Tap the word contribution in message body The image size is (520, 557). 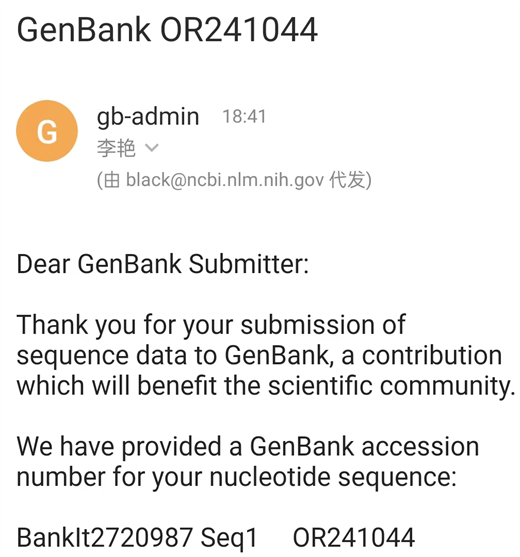432,355
